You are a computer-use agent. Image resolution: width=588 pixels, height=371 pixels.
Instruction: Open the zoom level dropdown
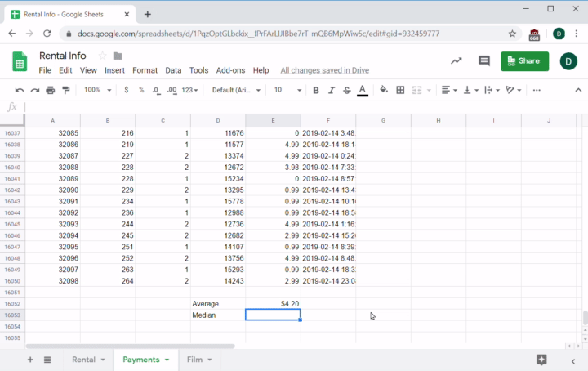tap(97, 90)
